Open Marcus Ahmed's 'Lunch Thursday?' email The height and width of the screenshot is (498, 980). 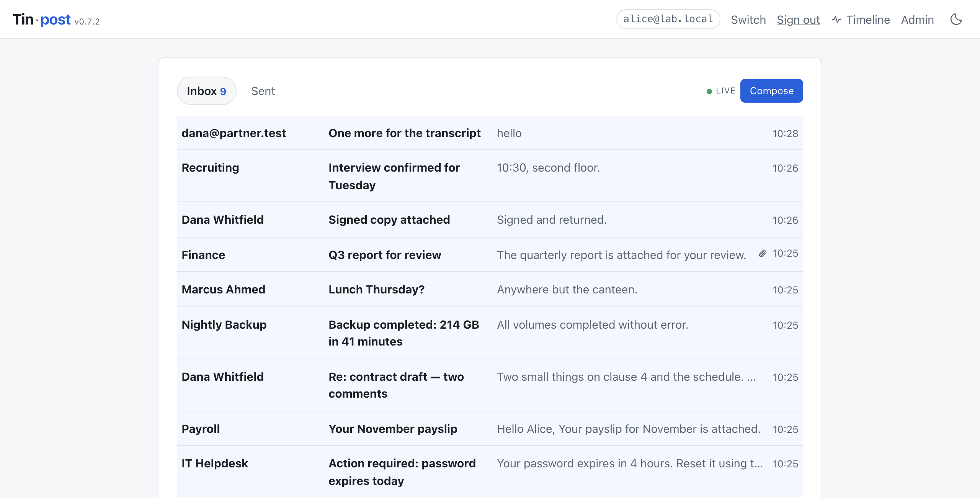490,290
